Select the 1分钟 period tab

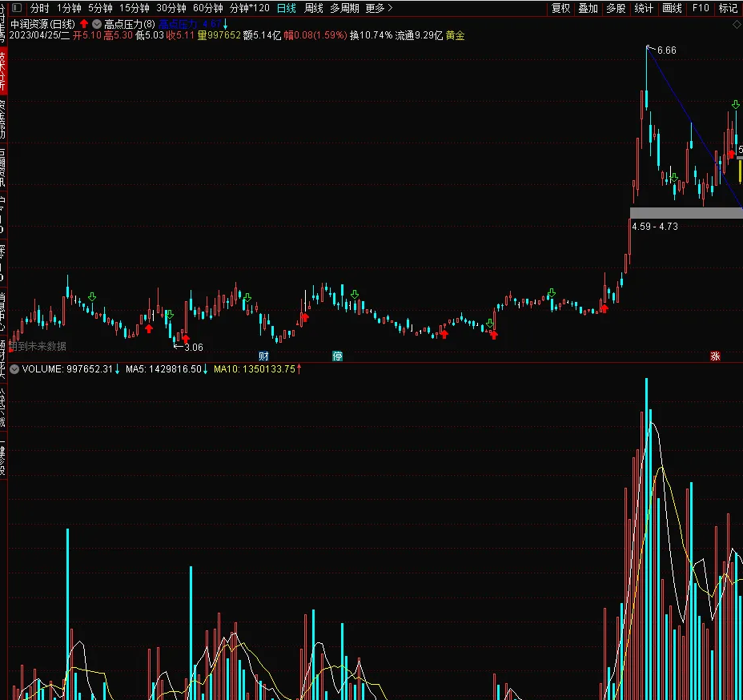pyautogui.click(x=69, y=8)
